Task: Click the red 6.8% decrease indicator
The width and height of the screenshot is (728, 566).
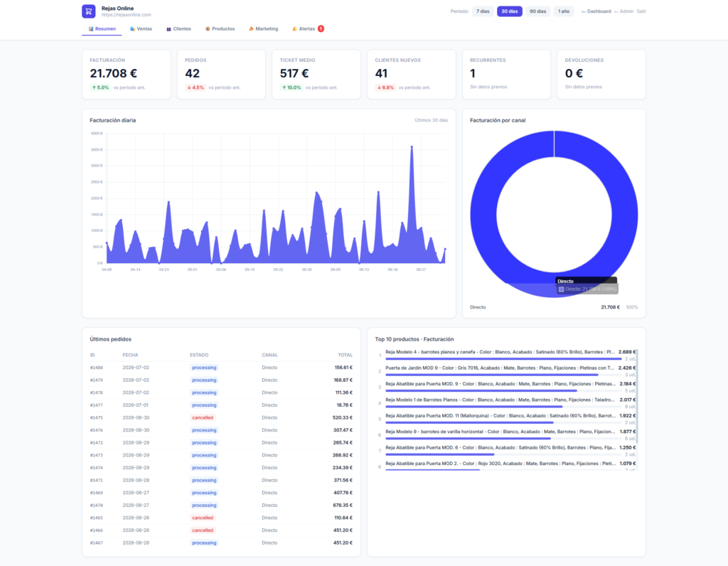Action: [x=385, y=87]
